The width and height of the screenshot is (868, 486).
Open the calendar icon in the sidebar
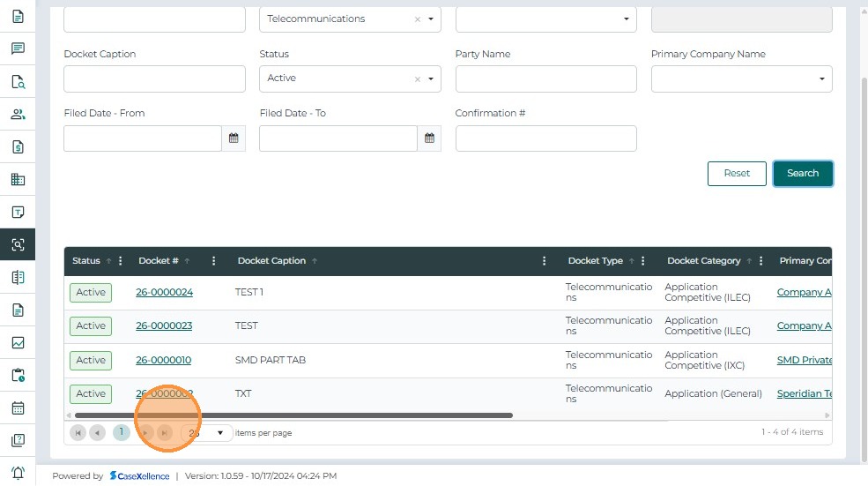18,408
